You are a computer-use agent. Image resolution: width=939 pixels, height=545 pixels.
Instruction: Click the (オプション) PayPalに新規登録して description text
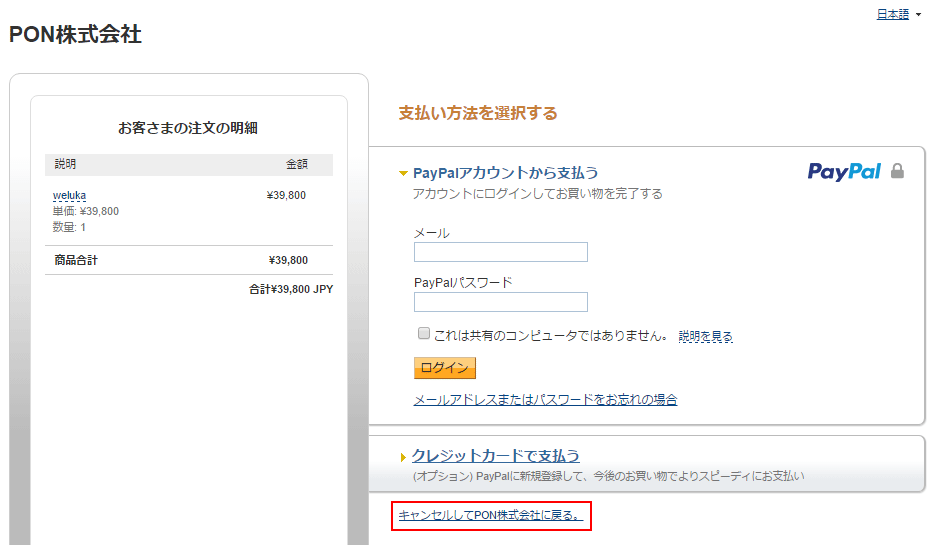tap(608, 476)
